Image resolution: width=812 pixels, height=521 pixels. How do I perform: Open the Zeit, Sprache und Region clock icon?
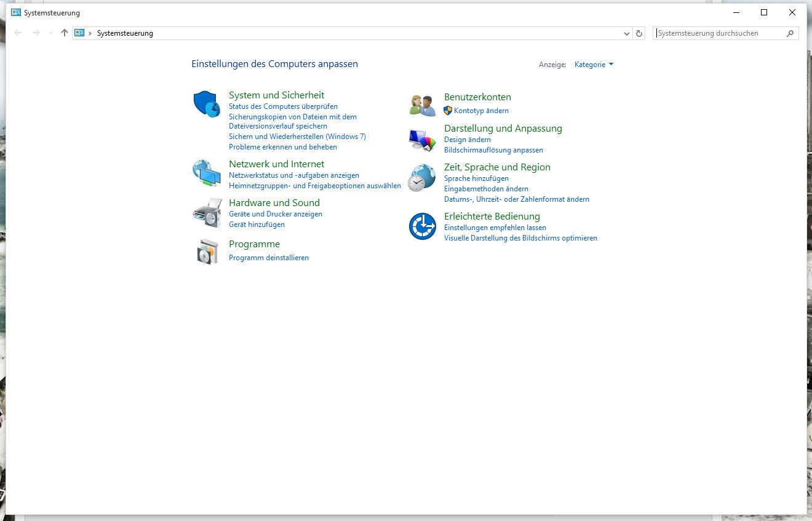pos(422,178)
